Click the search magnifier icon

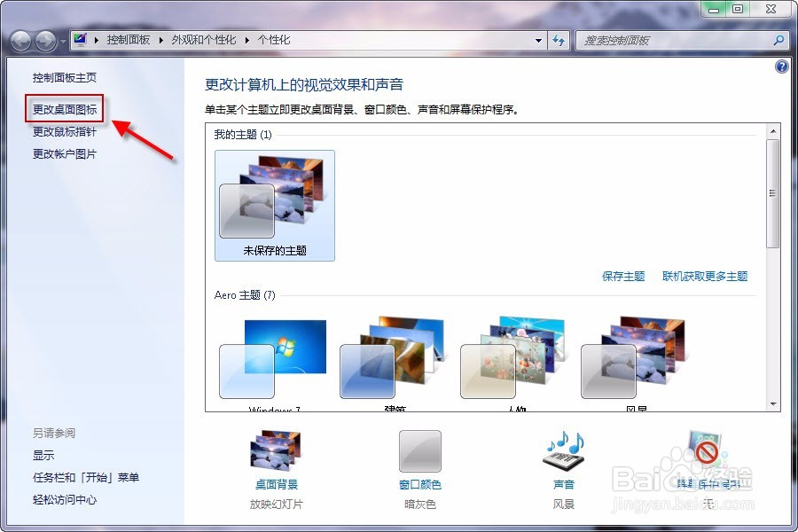coord(778,40)
